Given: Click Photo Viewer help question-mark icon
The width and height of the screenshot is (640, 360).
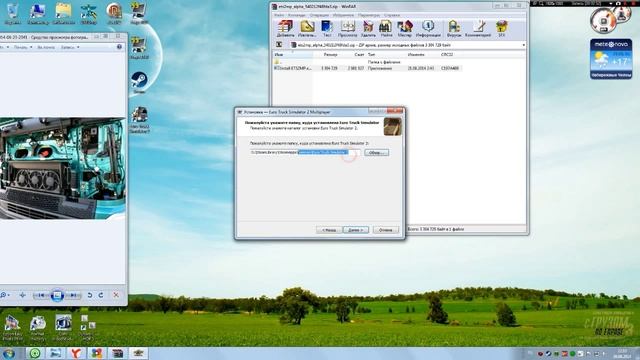Looking at the screenshot, I should 119,47.
